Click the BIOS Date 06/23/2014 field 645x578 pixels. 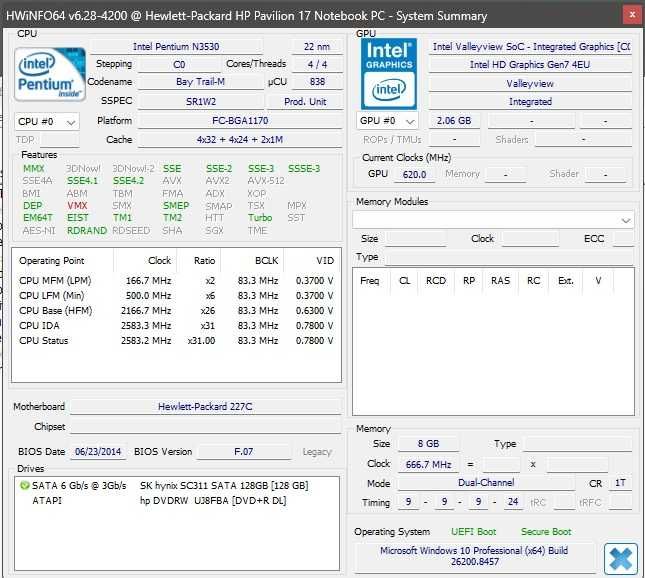click(x=98, y=451)
